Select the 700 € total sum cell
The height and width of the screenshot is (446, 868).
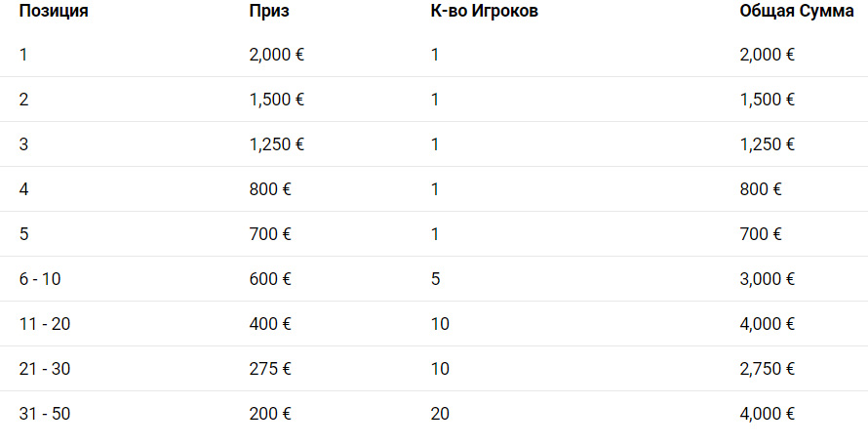coord(761,234)
